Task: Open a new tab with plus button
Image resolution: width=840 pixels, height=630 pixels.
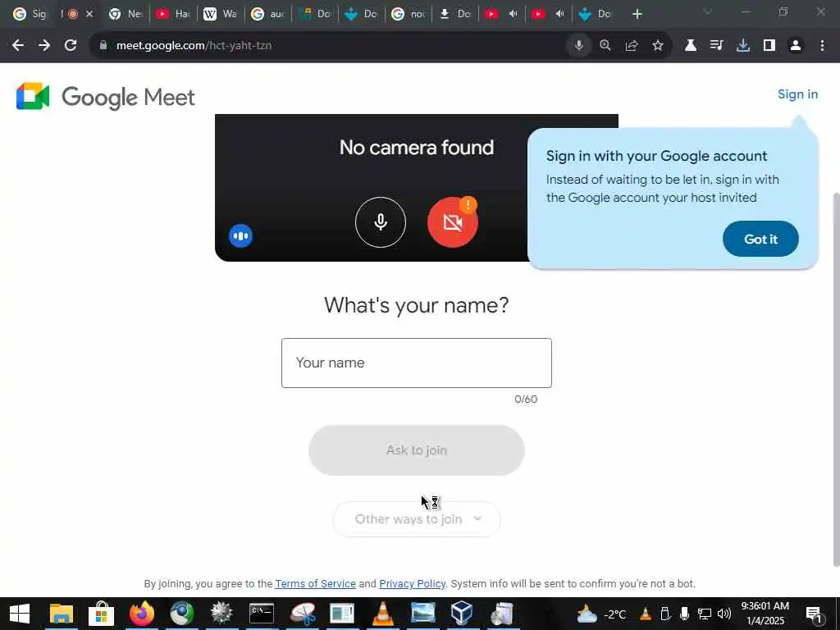Action: 637,14
